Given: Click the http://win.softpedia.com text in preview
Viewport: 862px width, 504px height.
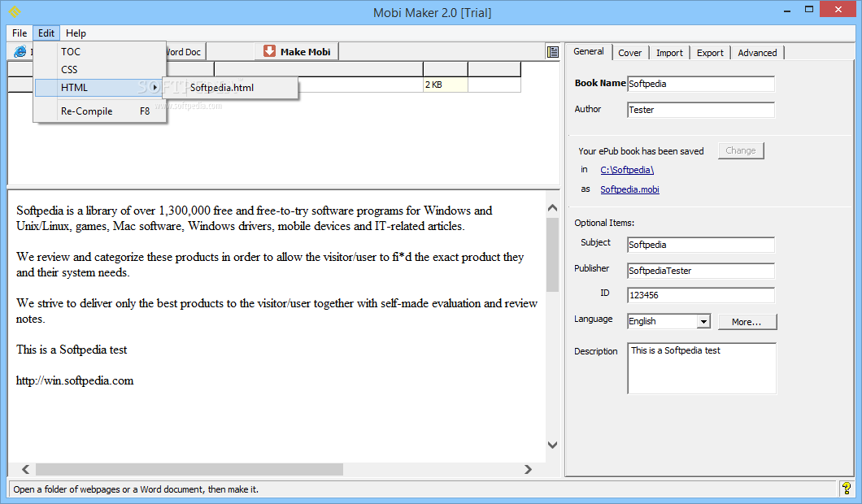Looking at the screenshot, I should pyautogui.click(x=75, y=380).
